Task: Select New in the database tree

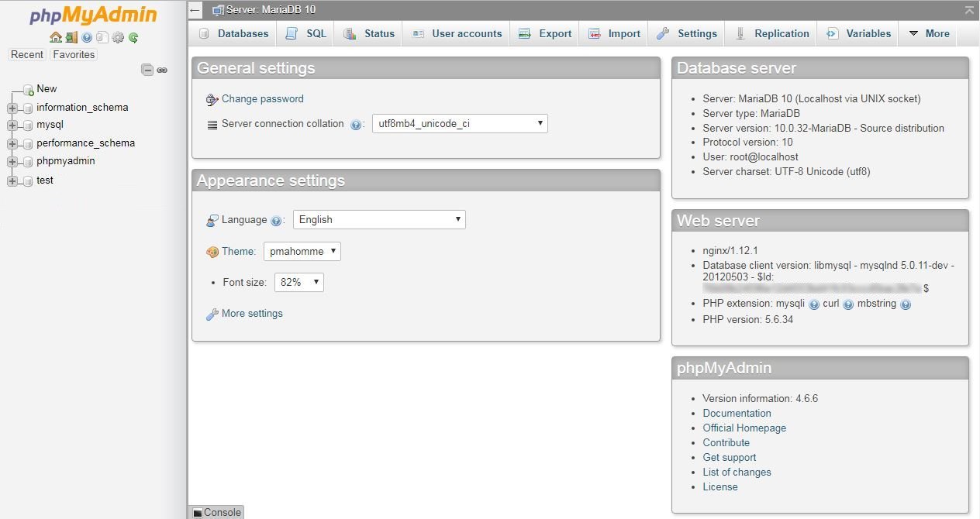Action: coord(47,89)
